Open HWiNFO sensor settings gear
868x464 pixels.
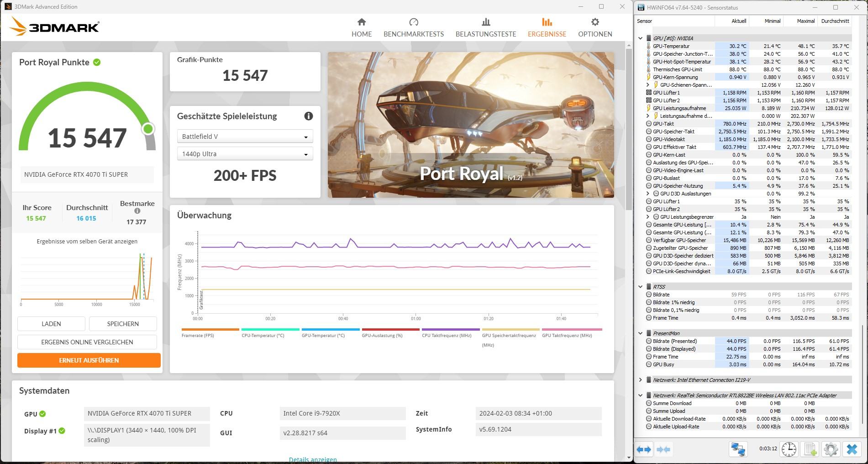[x=831, y=449]
